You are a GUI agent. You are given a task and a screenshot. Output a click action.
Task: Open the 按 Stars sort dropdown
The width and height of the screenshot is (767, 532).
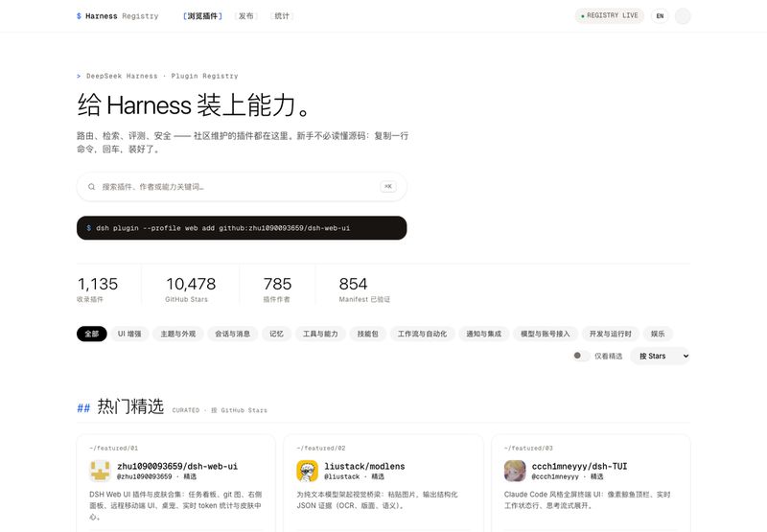[661, 356]
